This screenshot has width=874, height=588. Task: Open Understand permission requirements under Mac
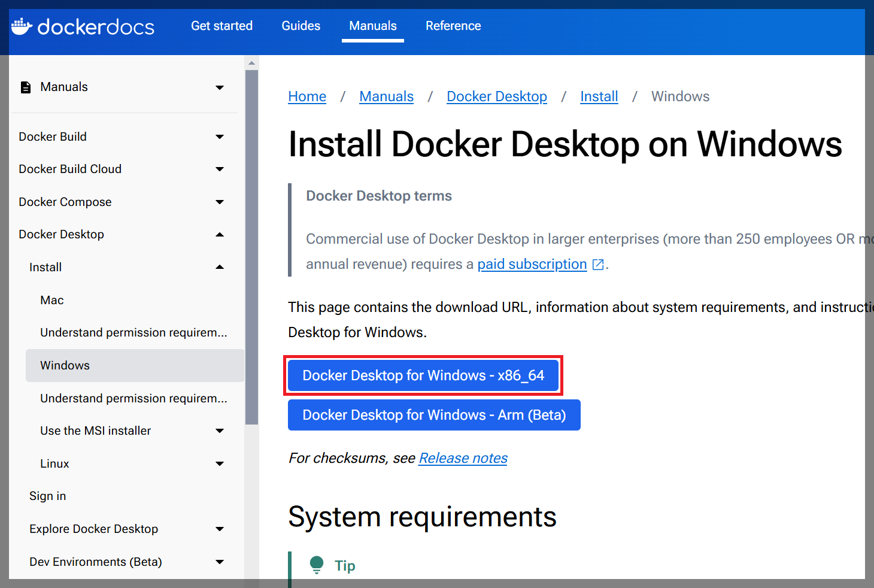133,332
